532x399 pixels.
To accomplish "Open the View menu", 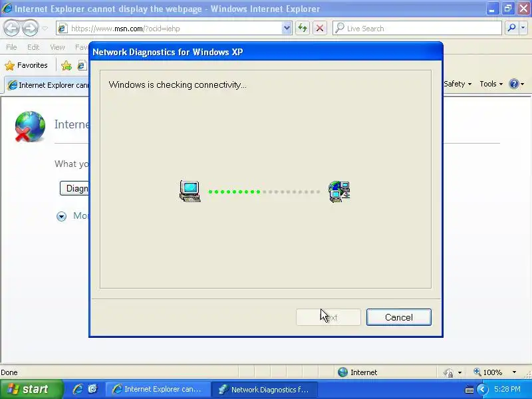I will [x=57, y=47].
